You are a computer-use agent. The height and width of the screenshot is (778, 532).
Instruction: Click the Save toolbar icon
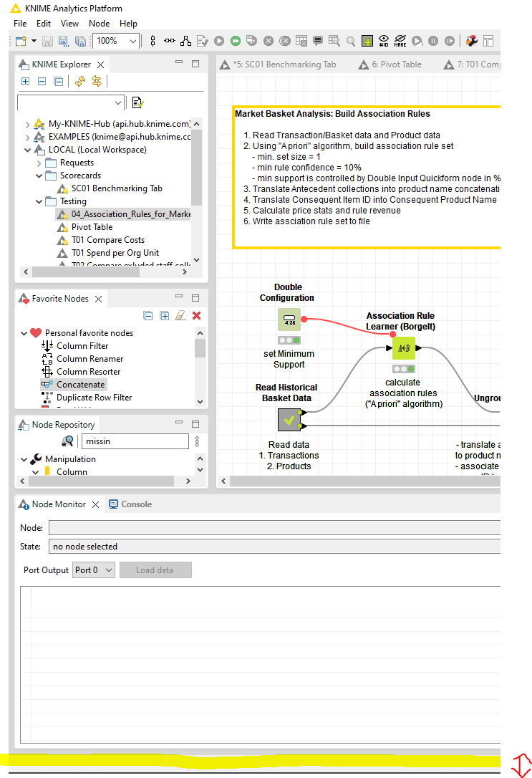pyautogui.click(x=47, y=41)
